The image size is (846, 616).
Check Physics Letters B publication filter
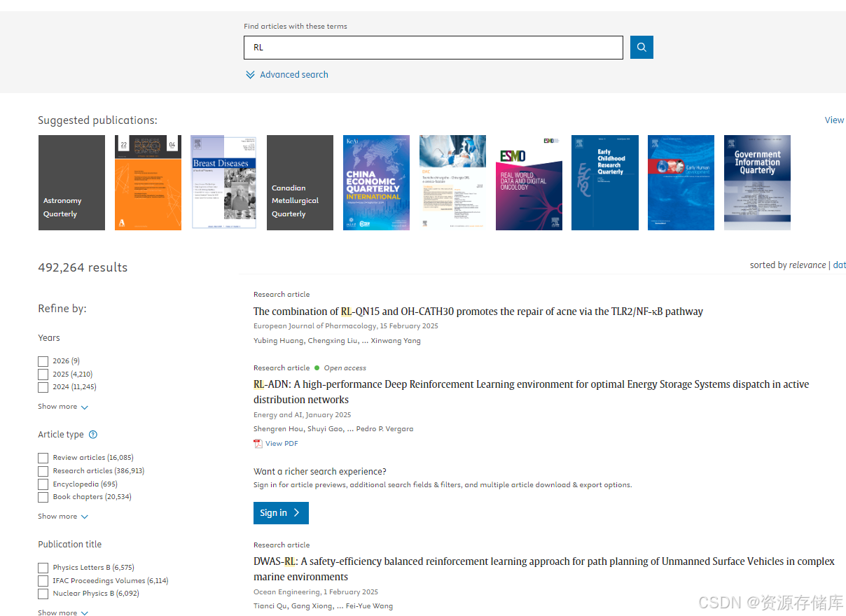coord(43,568)
